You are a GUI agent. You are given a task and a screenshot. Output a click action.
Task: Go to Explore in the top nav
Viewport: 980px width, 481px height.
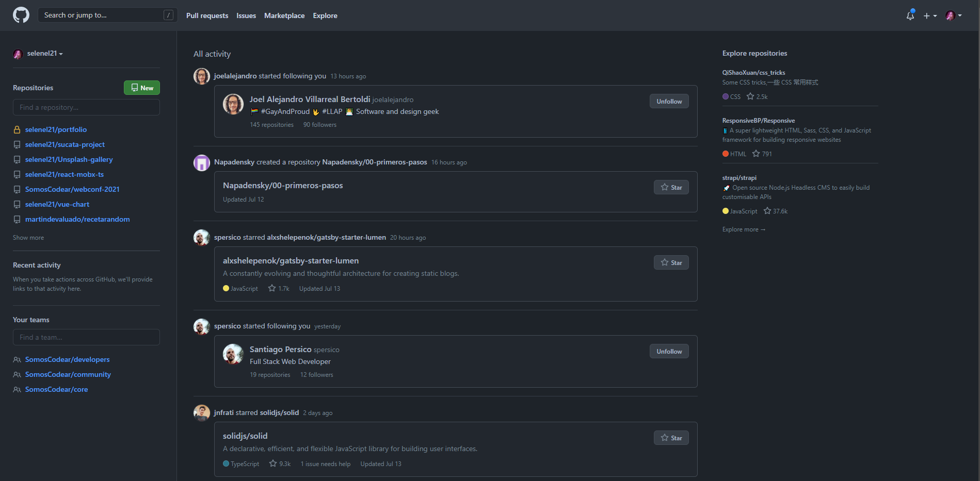click(x=325, y=15)
